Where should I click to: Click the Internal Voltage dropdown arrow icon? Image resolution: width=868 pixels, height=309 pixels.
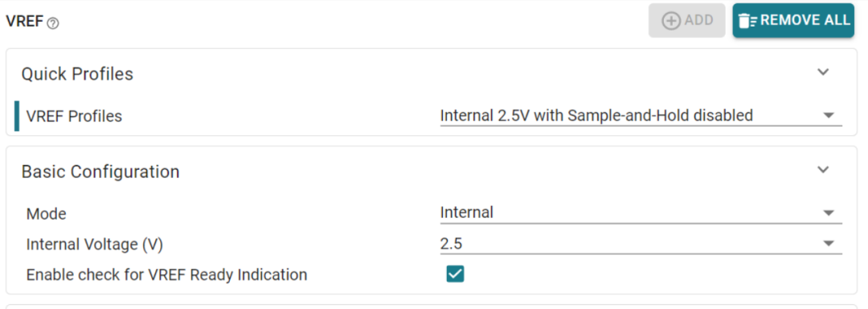[x=829, y=244]
